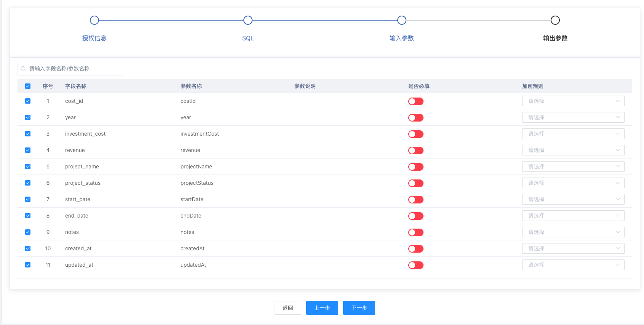Click the 上一步 button
644x325 pixels.
[x=322, y=308]
